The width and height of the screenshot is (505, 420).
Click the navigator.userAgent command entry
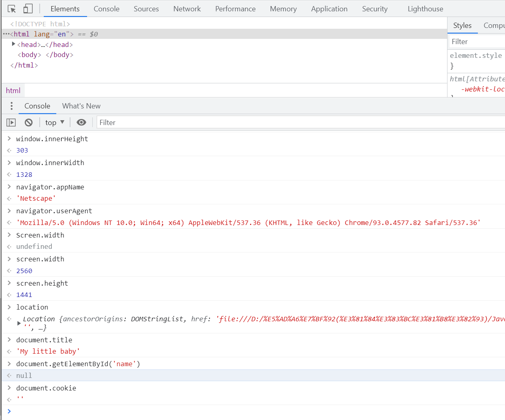[54, 211]
